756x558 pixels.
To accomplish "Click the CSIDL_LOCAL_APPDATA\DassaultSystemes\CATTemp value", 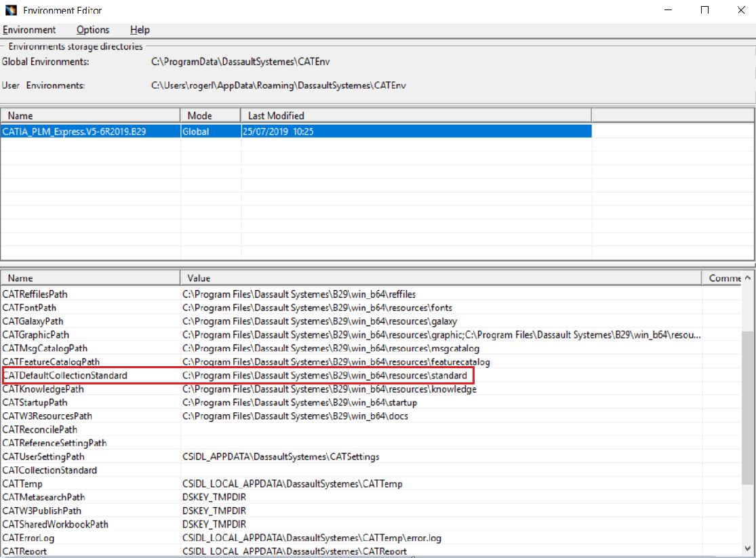I will point(292,483).
